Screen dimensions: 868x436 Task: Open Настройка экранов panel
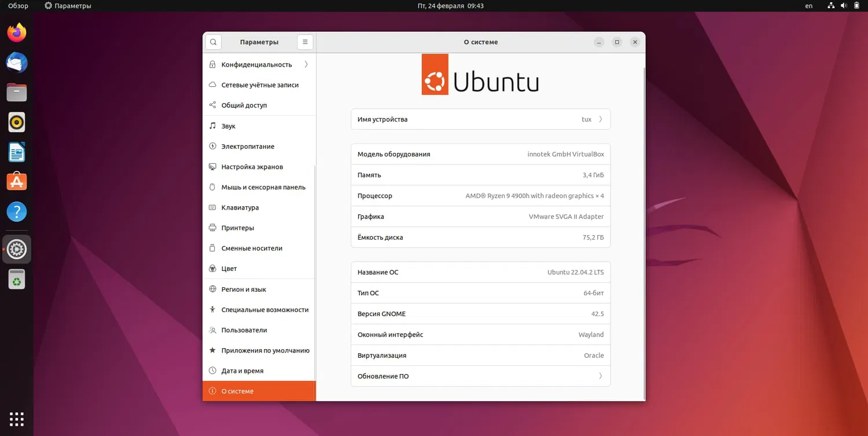coord(259,167)
